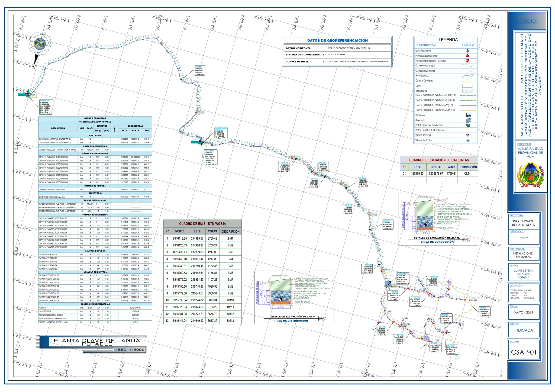
Task: Click the RED DE DISTRIBUCIÓN trench detail caption
Action: click(x=292, y=321)
